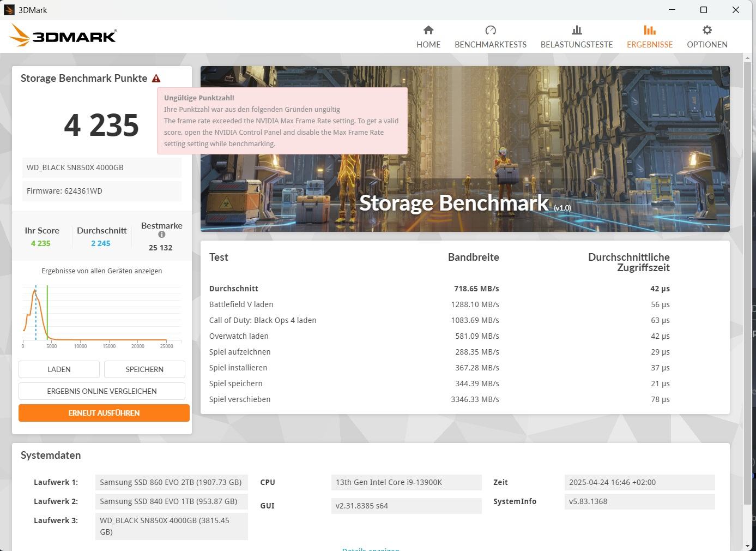Image resolution: width=756 pixels, height=551 pixels.
Task: Click the 'Overwatch laden' row
Action: pyautogui.click(x=439, y=336)
